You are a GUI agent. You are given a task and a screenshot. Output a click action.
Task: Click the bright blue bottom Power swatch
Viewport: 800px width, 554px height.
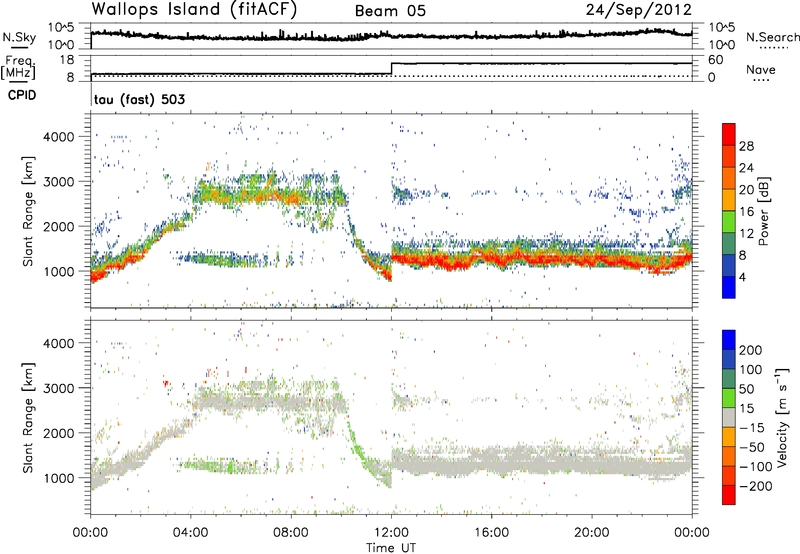tap(729, 287)
